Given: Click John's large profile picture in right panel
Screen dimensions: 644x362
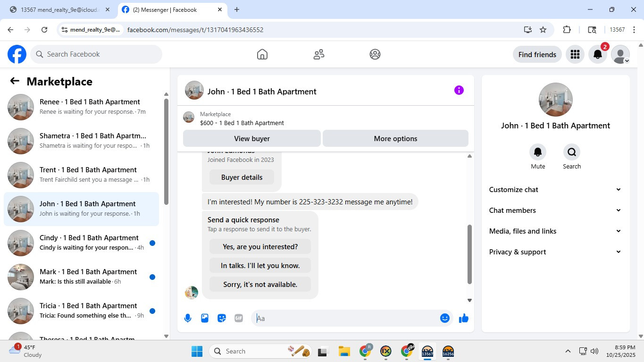Looking at the screenshot, I should coord(555,100).
